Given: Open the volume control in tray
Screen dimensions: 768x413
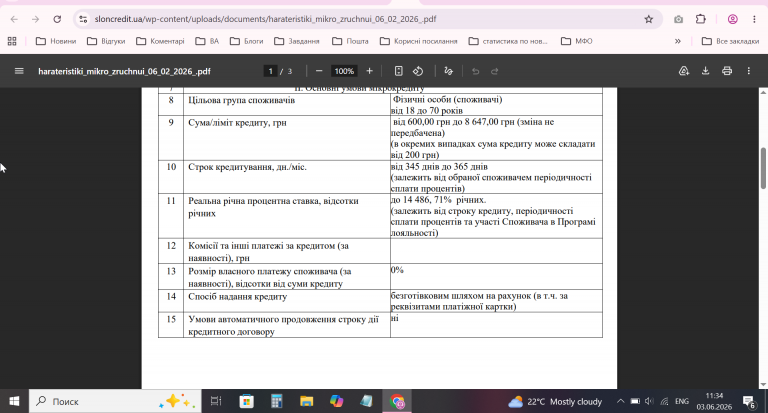Looking at the screenshot, I should pos(649,401).
